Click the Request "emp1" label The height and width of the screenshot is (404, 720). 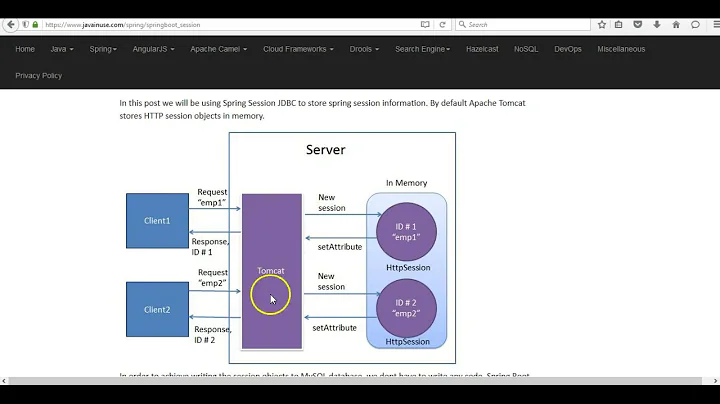pos(212,197)
